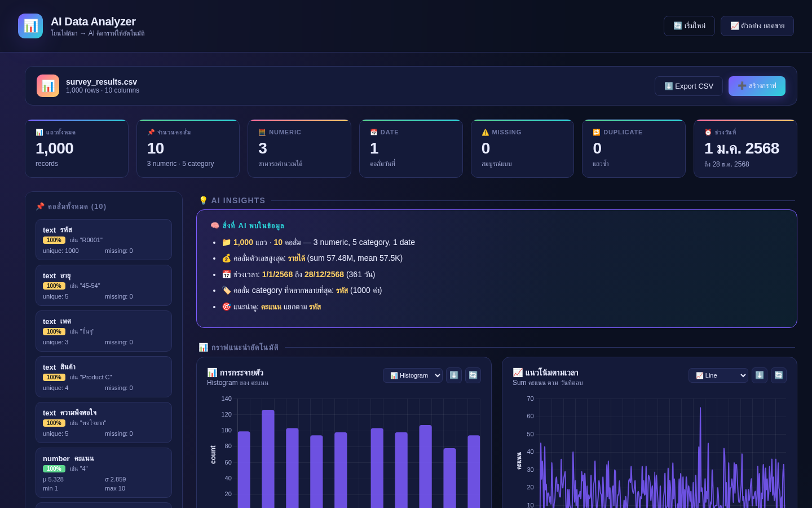Load the ตัวอย่าง ยอดขาย sample data
This screenshot has height=508, width=812.
pos(757,26)
